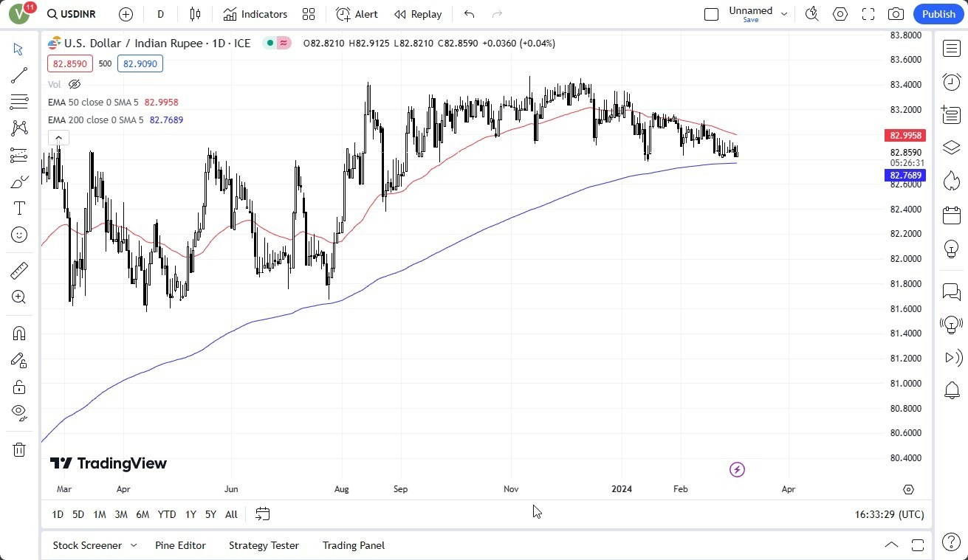The height and width of the screenshot is (560, 968).
Task: Lock all drawings
Action: [x=20, y=387]
